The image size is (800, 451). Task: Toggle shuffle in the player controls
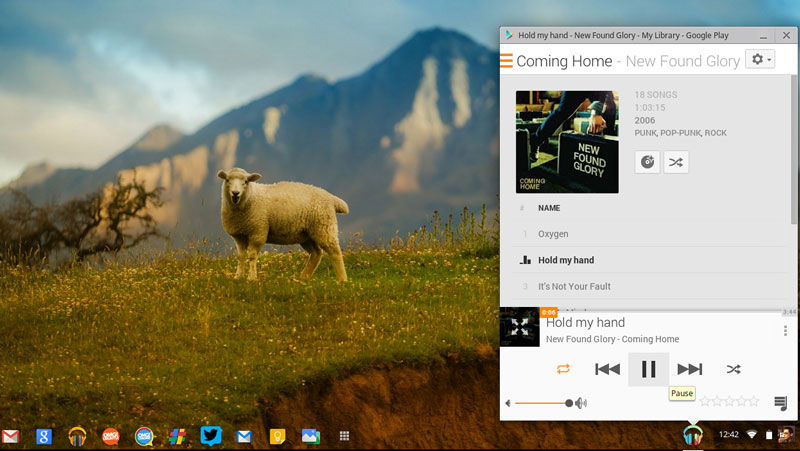(x=733, y=369)
